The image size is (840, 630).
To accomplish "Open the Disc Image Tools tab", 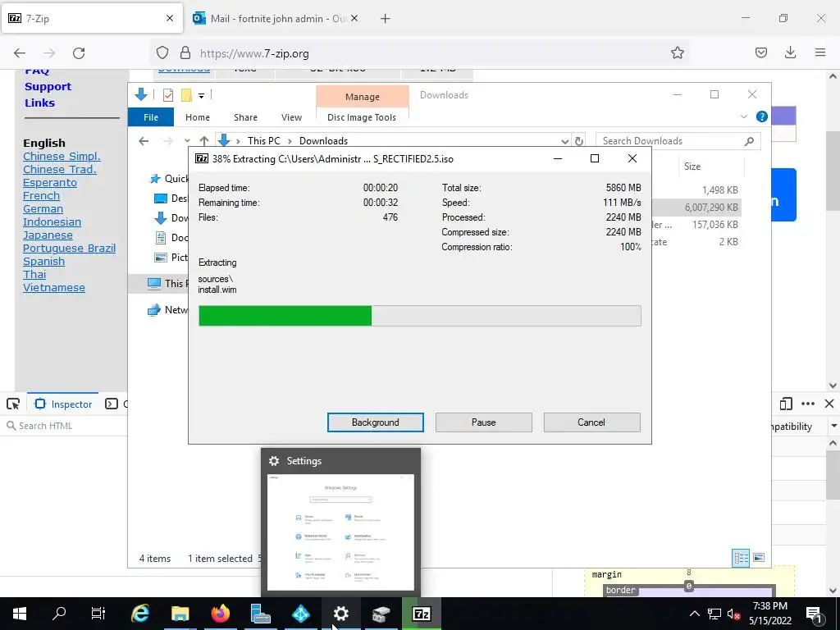I will tap(362, 117).
